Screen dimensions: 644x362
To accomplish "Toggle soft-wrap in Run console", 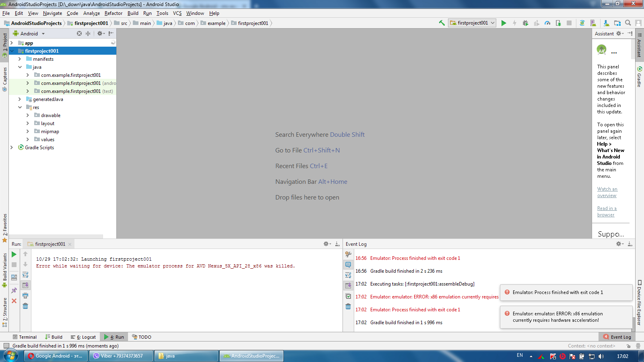I will click(25, 275).
